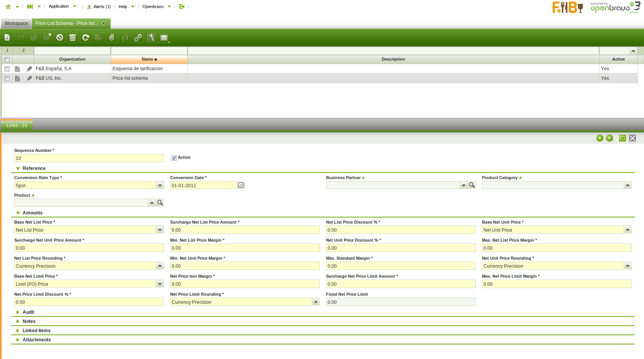Image resolution: width=644 pixels, height=359 pixels.
Task: Select the F&B US, Inc. row checkbox
Action: pyautogui.click(x=7, y=78)
